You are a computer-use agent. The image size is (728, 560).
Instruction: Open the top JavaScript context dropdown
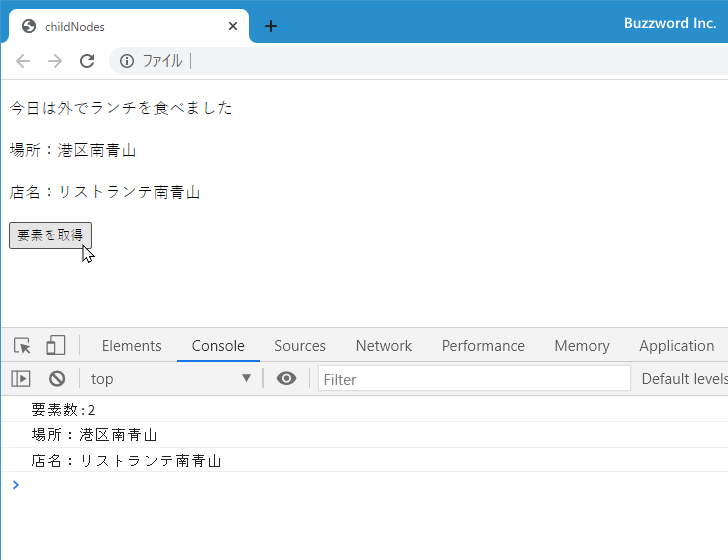pyautogui.click(x=170, y=379)
